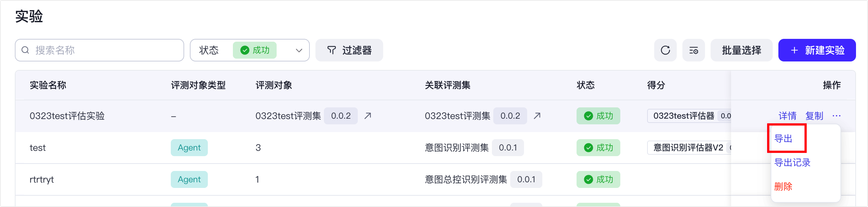Click the search magnifier icon

coord(25,50)
